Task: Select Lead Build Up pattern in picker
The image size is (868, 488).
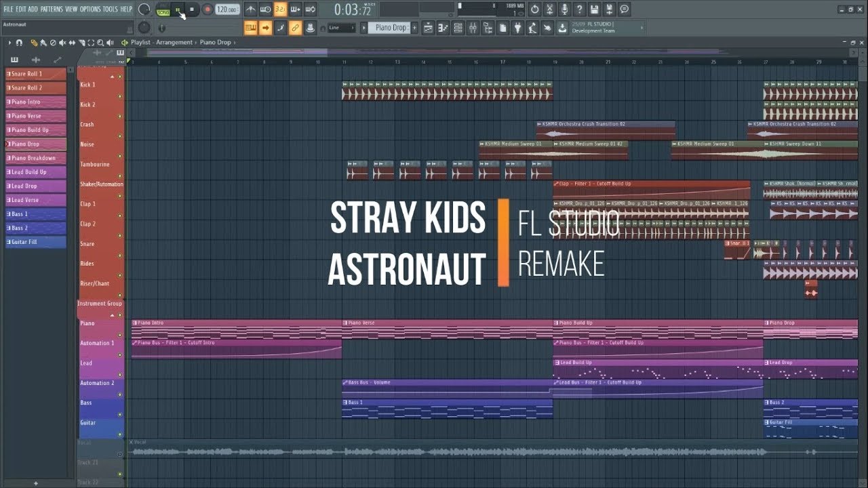Action: pyautogui.click(x=36, y=172)
